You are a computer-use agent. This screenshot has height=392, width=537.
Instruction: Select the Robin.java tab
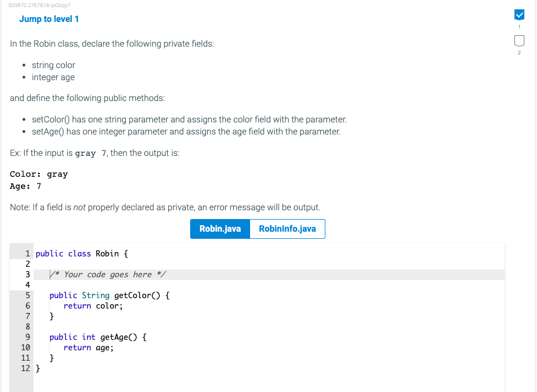click(x=220, y=228)
